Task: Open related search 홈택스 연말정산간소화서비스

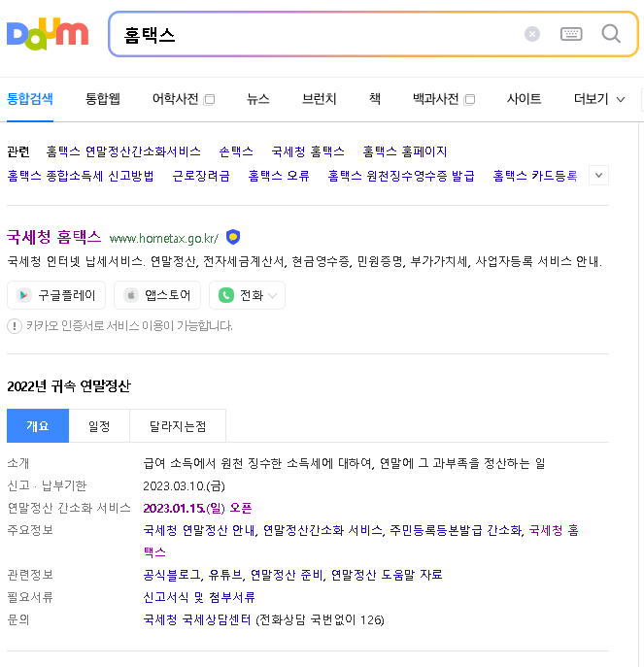Action: 123,151
